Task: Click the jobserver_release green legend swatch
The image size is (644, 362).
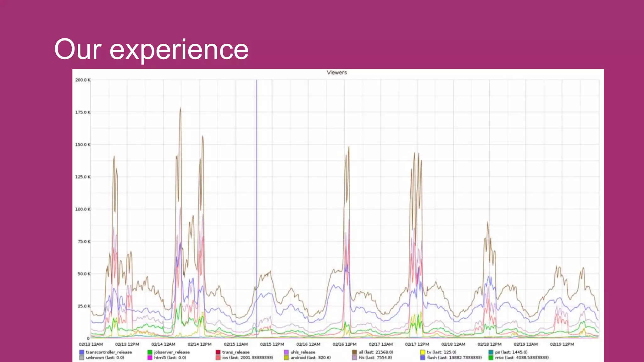Action: (150, 352)
